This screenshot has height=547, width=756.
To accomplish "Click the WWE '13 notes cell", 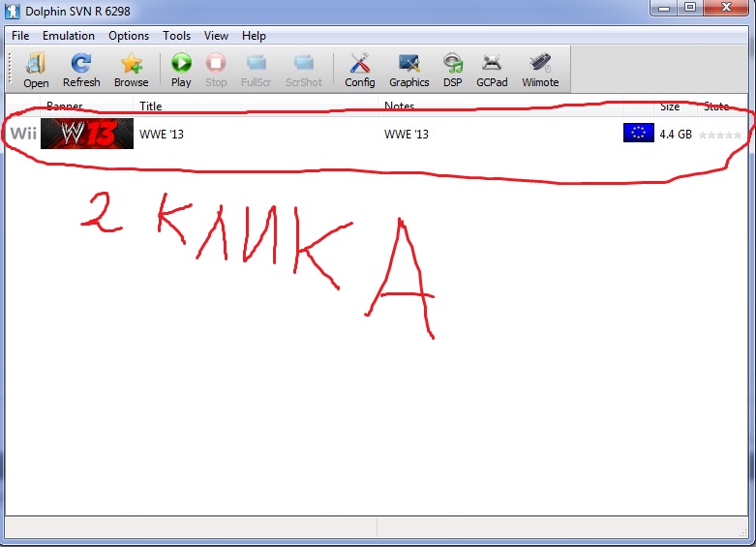I will [407, 135].
